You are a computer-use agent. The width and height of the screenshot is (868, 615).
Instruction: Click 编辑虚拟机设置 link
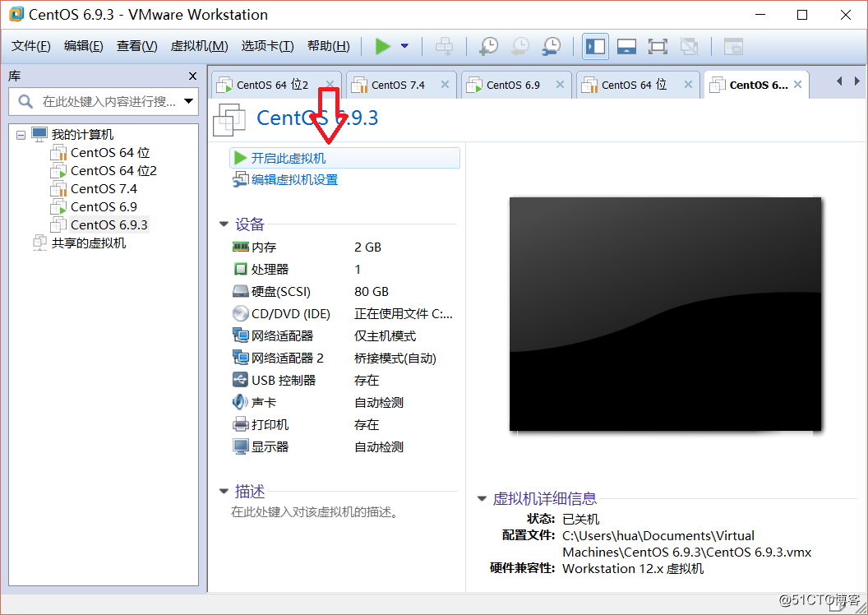[294, 179]
